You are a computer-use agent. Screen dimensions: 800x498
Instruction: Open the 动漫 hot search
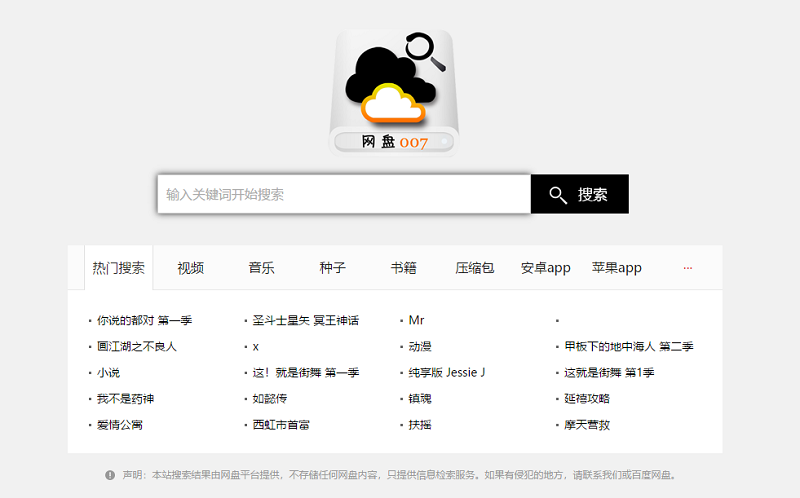[420, 346]
